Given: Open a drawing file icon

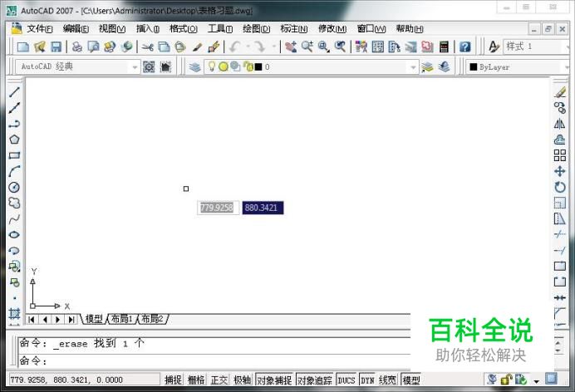Looking at the screenshot, I should pos(40,47).
